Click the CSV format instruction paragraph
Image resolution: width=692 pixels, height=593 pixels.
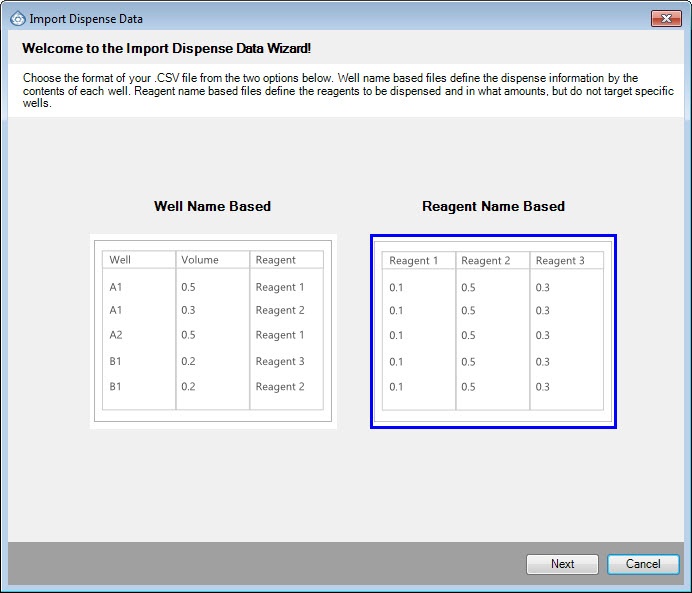tap(330, 90)
